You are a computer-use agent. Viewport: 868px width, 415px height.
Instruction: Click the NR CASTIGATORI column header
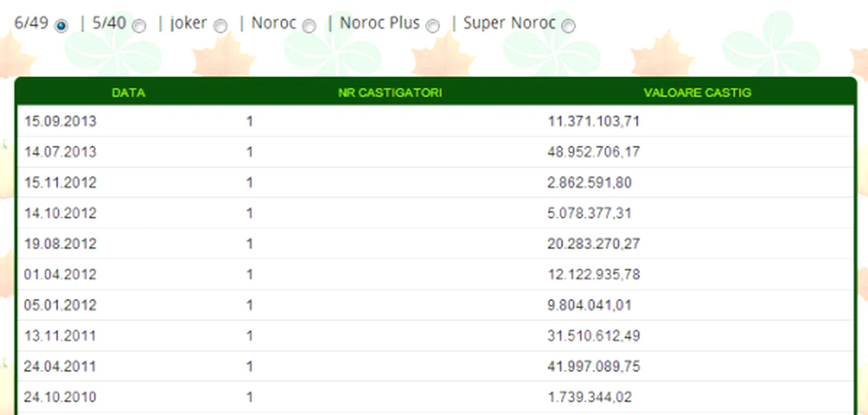pyautogui.click(x=390, y=93)
